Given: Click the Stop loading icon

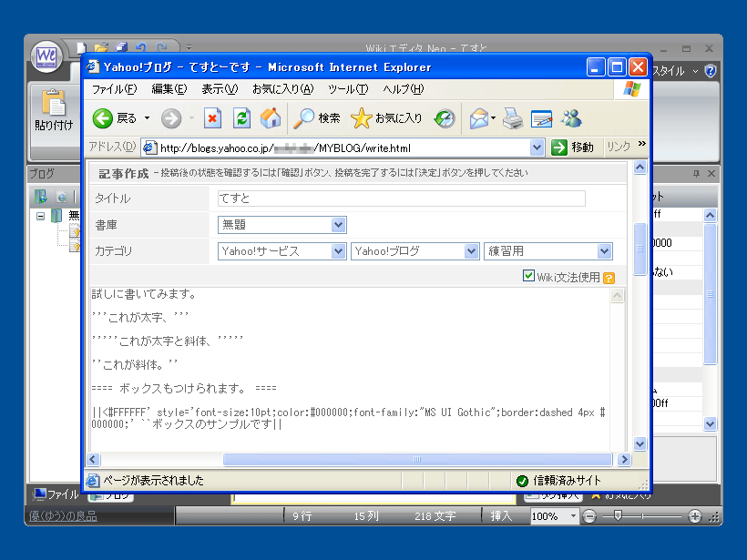Looking at the screenshot, I should (212, 118).
